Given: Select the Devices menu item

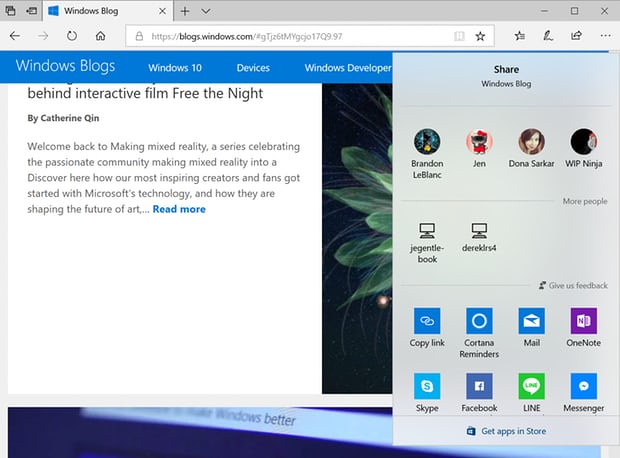Looking at the screenshot, I should click(253, 68).
